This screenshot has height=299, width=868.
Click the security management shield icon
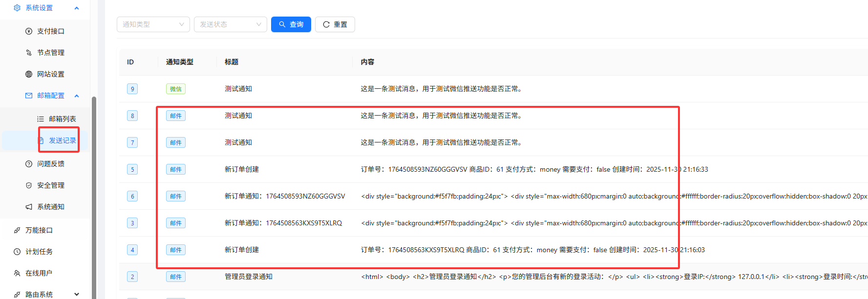coord(29,185)
